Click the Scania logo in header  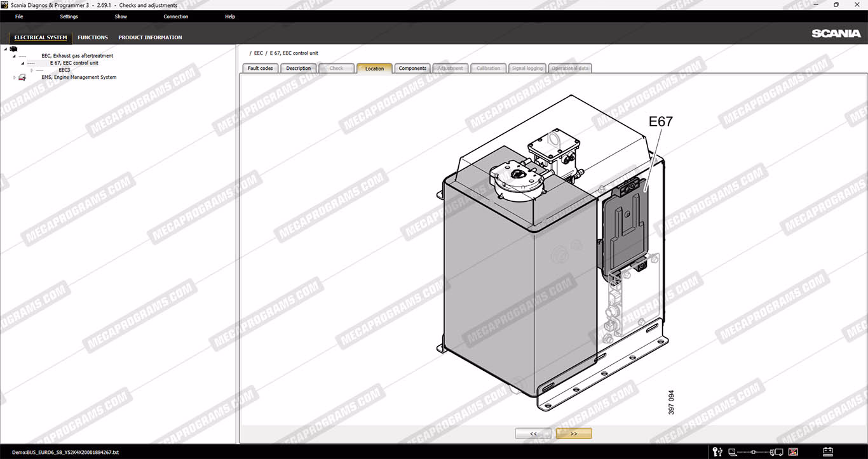836,34
